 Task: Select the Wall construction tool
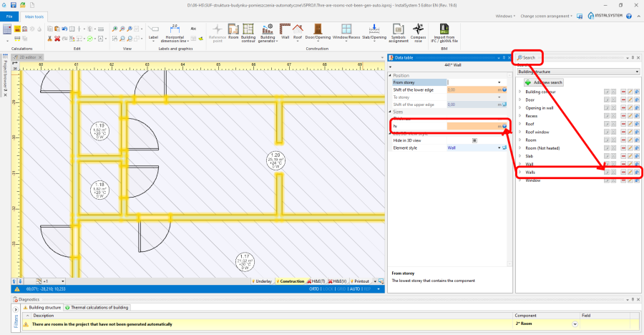(285, 31)
